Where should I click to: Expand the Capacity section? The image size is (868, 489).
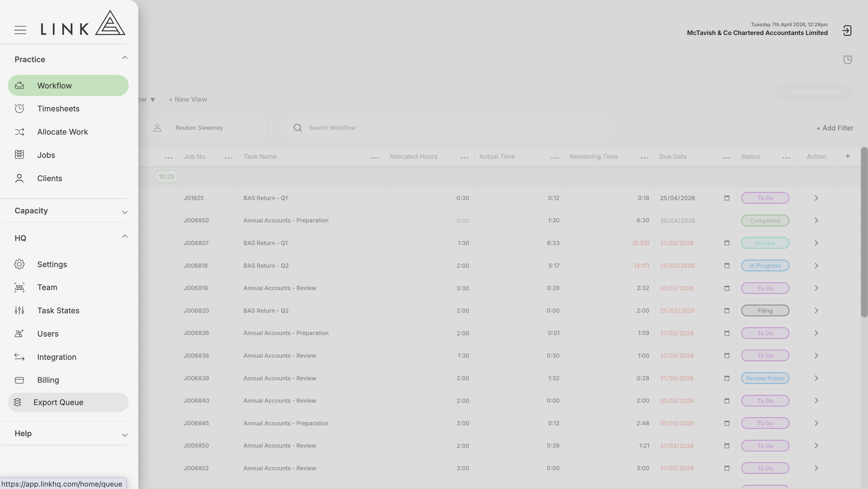point(125,213)
